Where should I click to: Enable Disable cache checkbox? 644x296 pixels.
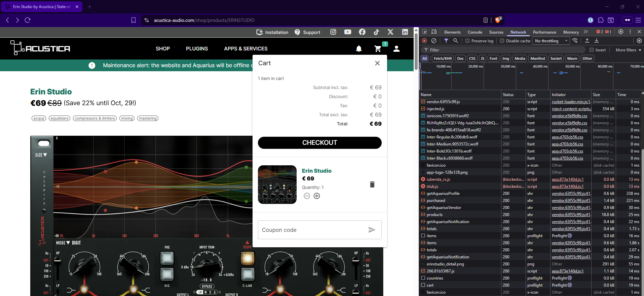(x=502, y=41)
